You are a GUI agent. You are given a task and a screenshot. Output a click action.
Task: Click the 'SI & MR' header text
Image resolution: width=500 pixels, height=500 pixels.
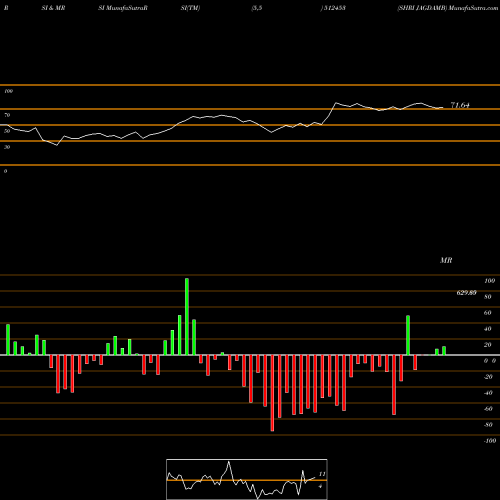coord(53,8)
